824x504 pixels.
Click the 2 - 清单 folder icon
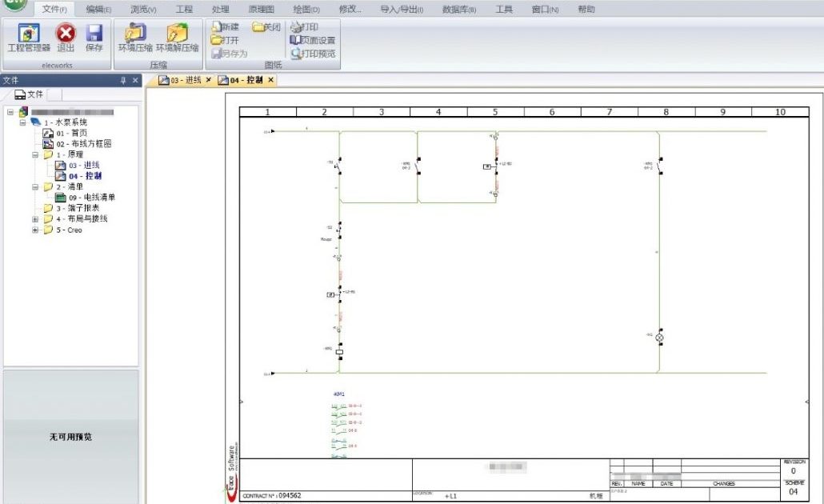(x=48, y=187)
